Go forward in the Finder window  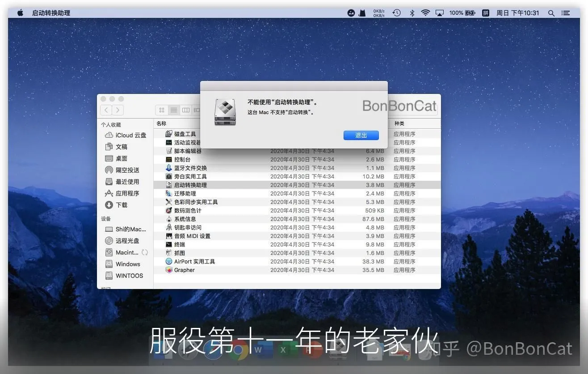click(118, 110)
